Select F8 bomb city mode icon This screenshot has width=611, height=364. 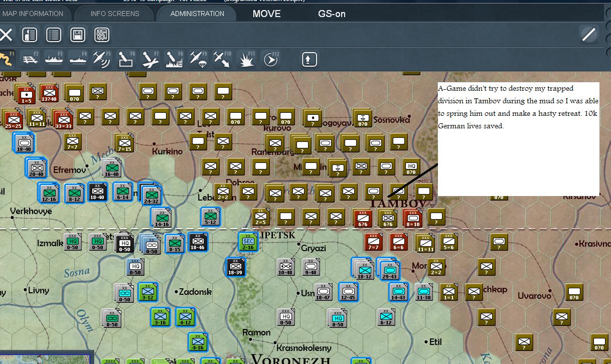174,59
